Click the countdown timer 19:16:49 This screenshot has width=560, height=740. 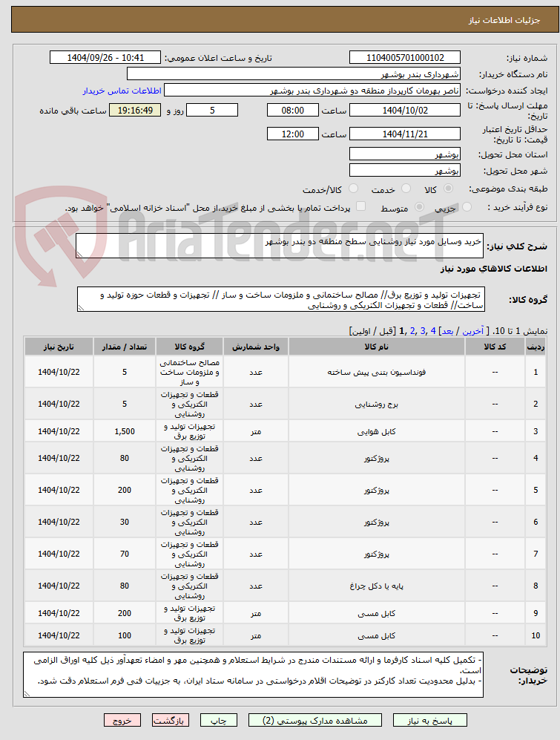pyautogui.click(x=135, y=110)
